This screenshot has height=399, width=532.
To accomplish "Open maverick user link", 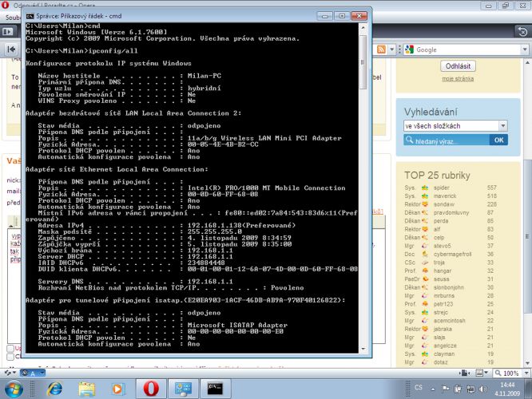I will (445, 196).
